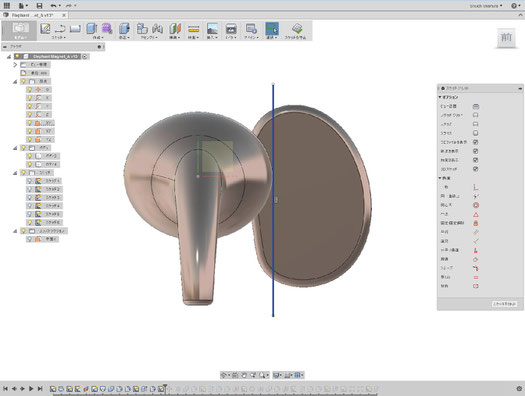Redo the last undone action
The width and height of the screenshot is (525, 396).
[x=69, y=5]
